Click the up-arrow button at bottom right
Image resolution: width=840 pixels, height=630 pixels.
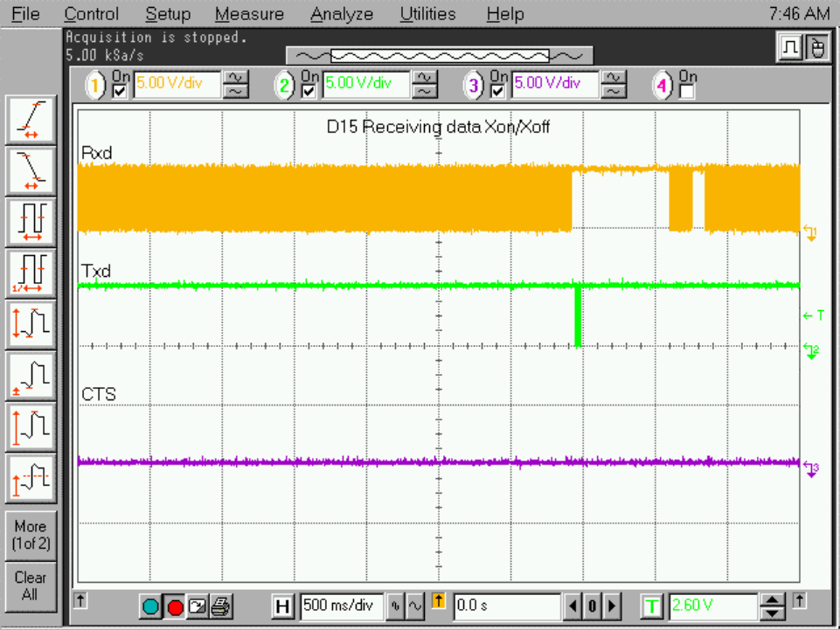pyautogui.click(x=799, y=600)
